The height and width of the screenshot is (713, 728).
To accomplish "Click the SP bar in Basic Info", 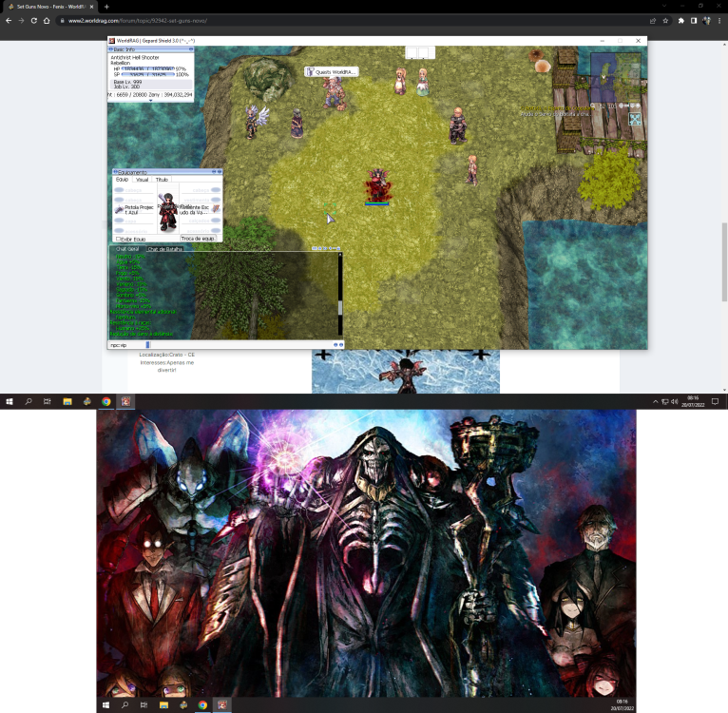I will click(148, 74).
